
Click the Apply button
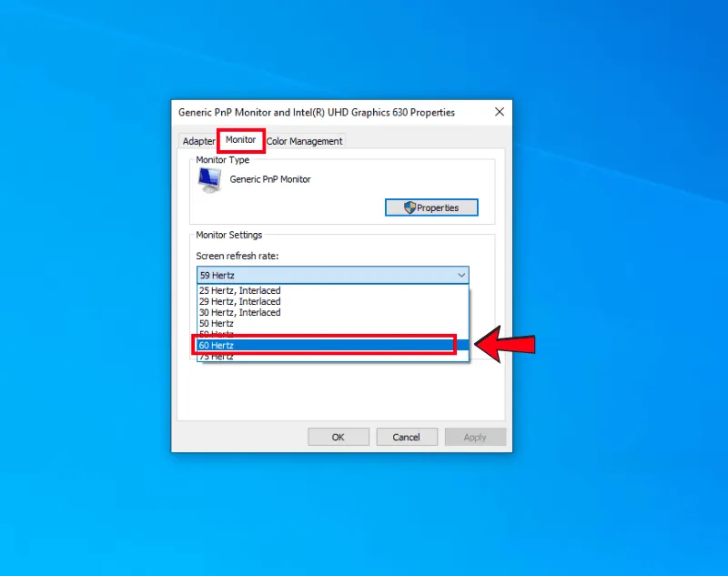coord(475,437)
